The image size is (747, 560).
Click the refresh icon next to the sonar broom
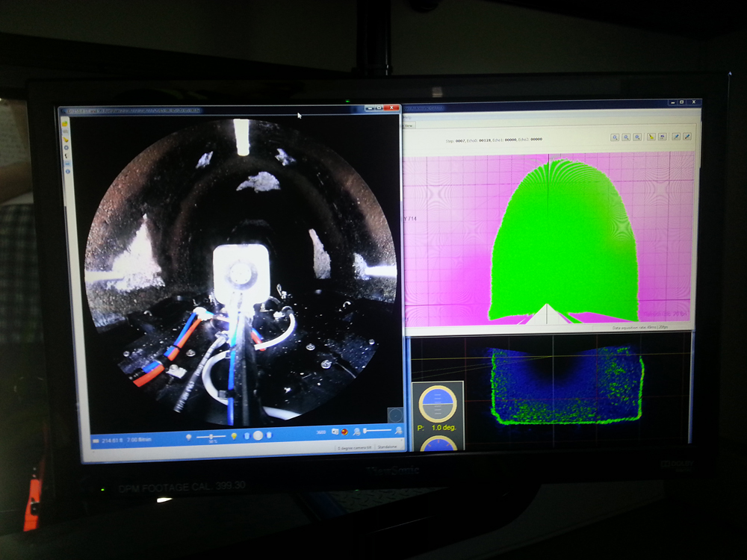click(662, 137)
